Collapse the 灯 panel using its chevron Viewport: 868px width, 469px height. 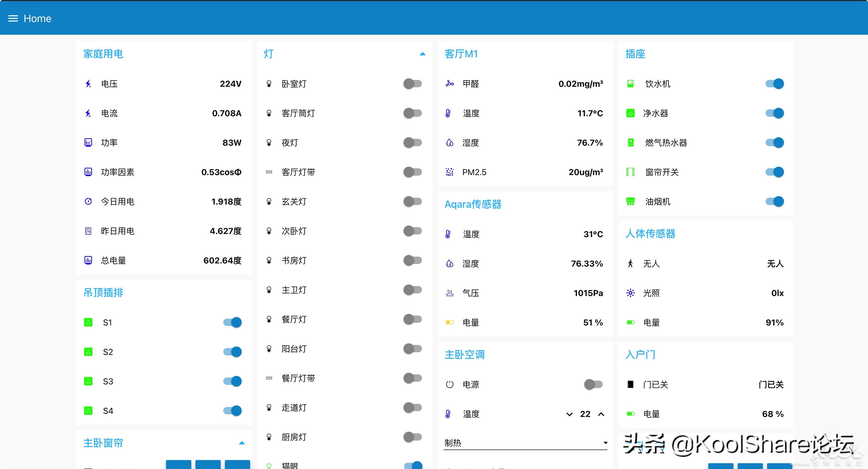coord(422,54)
